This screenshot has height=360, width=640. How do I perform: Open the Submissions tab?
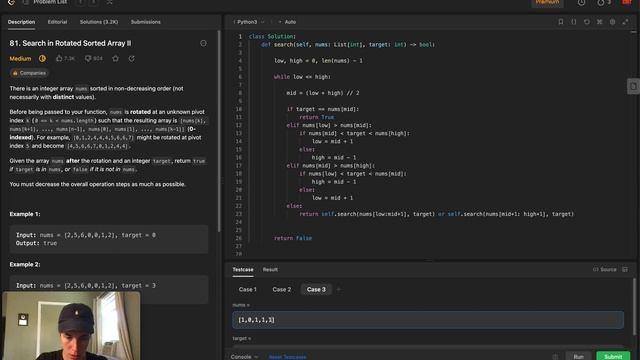146,22
